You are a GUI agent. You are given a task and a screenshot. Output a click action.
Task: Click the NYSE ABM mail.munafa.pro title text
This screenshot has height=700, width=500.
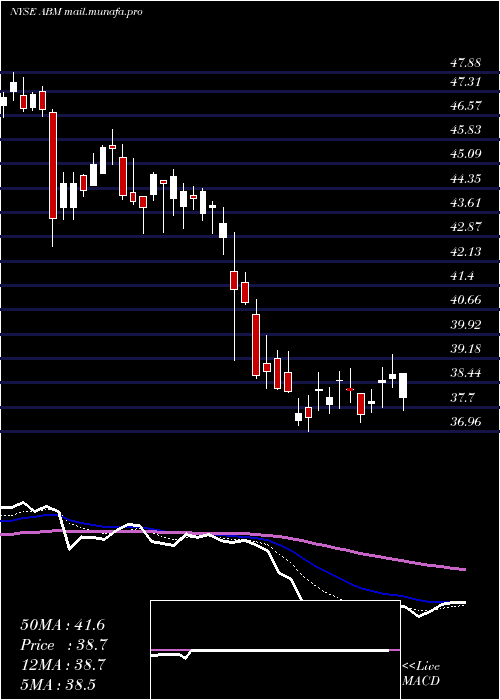tap(76, 12)
